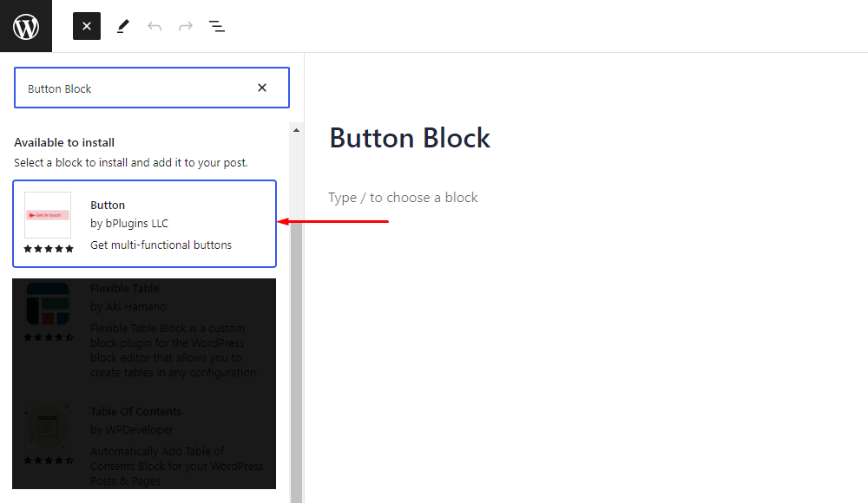Viewport: 868px width, 503px height.
Task: Click the Redo arrow icon
Action: click(185, 26)
